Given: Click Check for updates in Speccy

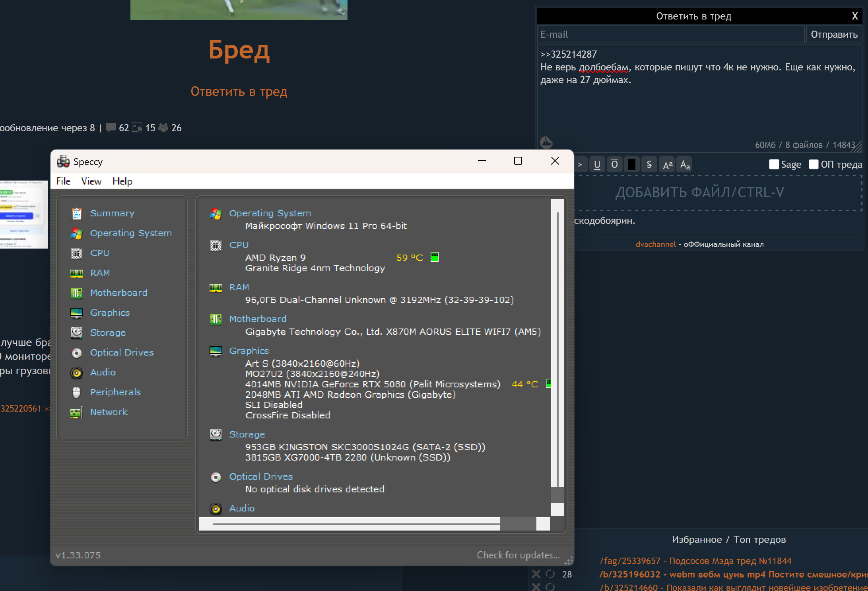Looking at the screenshot, I should click(x=518, y=555).
